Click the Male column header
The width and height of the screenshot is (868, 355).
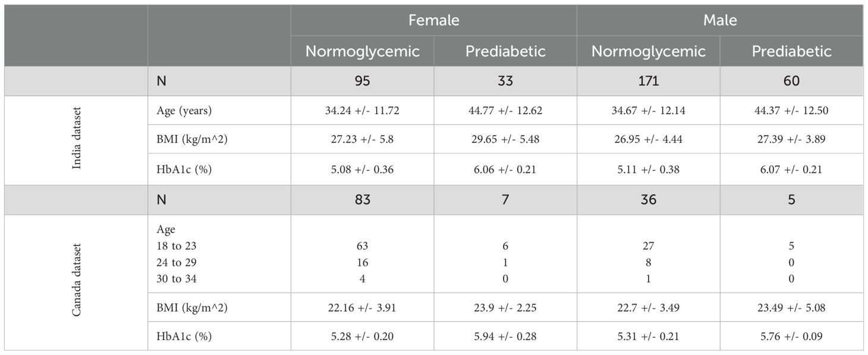click(x=719, y=20)
